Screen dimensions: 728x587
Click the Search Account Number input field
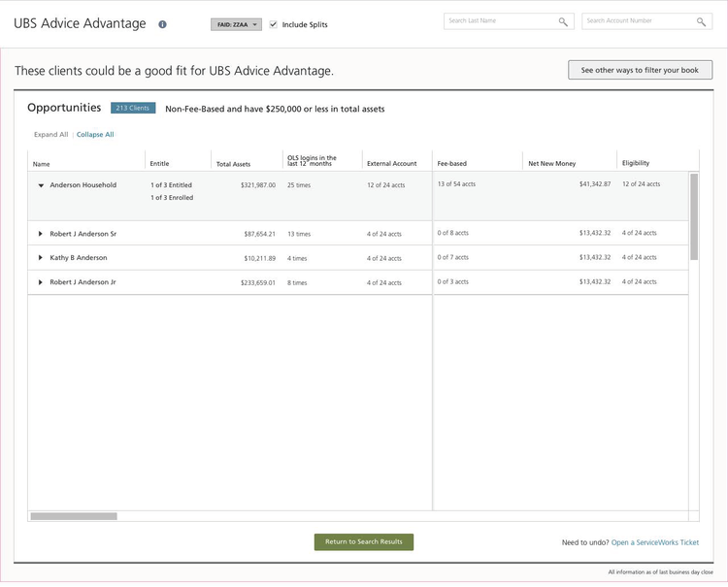[x=646, y=21]
